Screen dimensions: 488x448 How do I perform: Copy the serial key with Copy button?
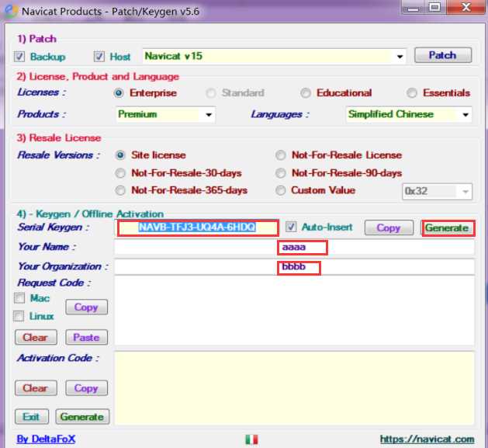[x=389, y=227]
